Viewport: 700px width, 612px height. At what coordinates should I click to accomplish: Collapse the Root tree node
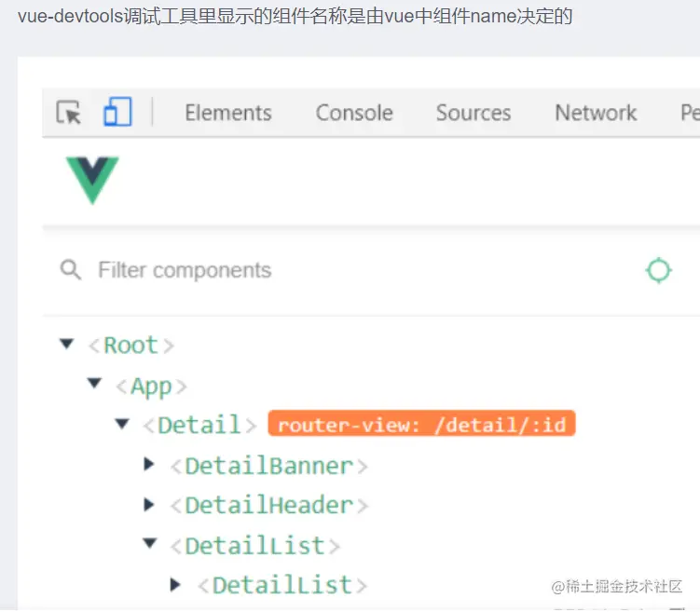(66, 344)
